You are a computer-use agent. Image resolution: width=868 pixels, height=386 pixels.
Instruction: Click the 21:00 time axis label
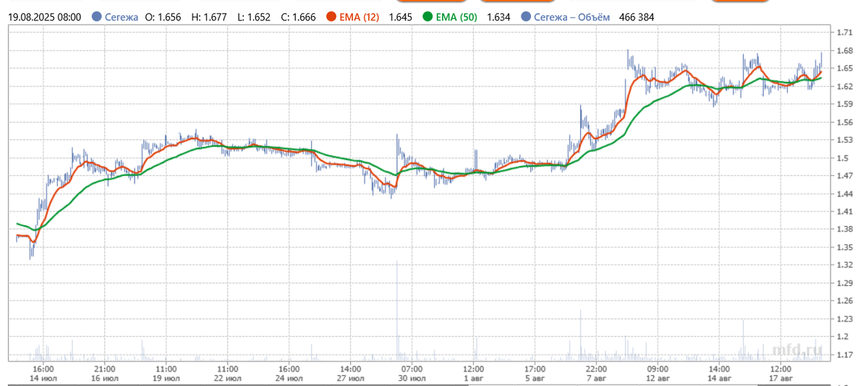tap(105, 369)
